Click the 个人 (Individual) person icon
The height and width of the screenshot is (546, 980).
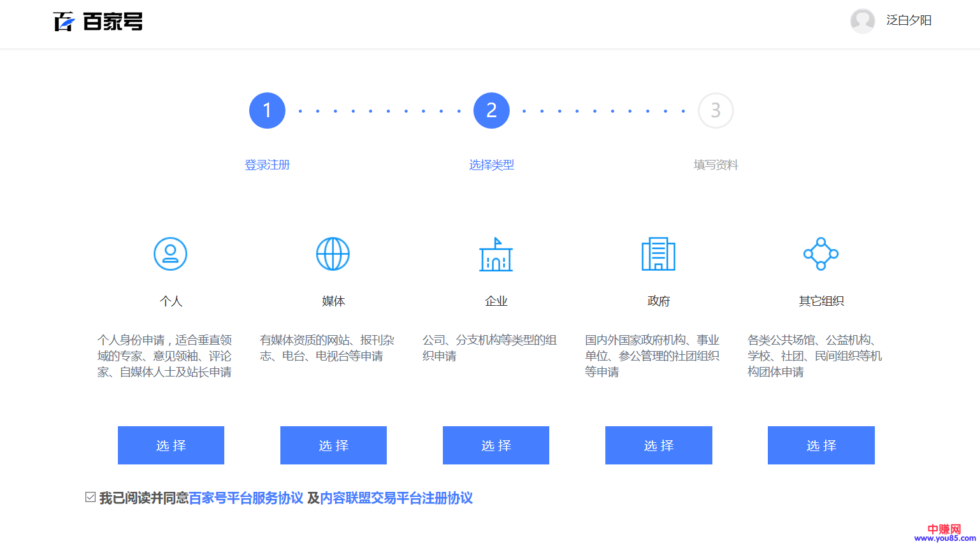pyautogui.click(x=170, y=254)
